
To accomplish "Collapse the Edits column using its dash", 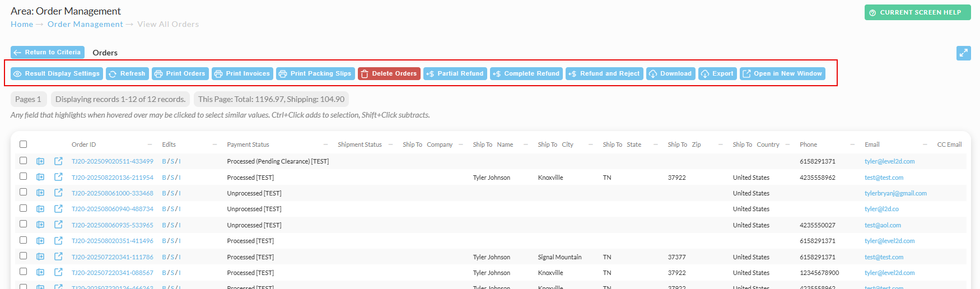I will pyautogui.click(x=214, y=144).
